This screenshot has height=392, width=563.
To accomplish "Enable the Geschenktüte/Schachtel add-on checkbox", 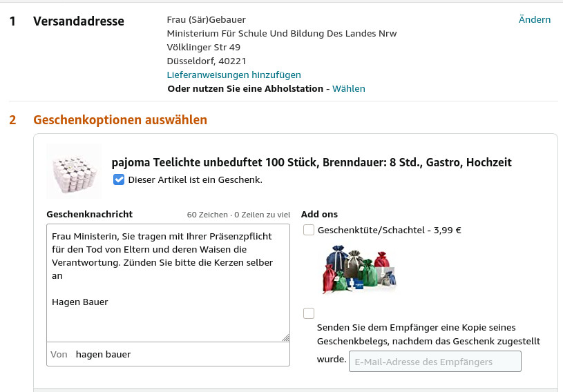I will (x=309, y=230).
